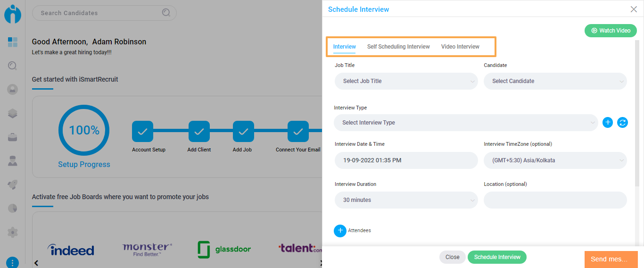
Task: Click the Interview Date & Time field
Action: click(406, 160)
